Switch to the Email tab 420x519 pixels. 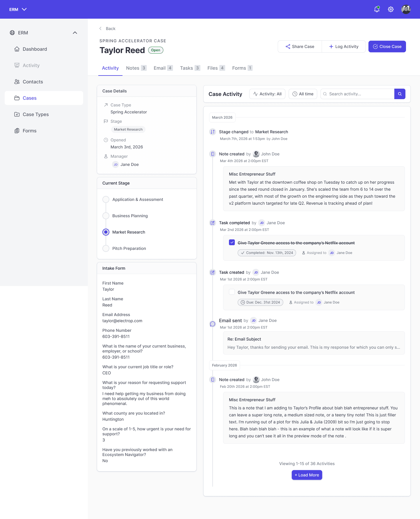pyautogui.click(x=163, y=68)
